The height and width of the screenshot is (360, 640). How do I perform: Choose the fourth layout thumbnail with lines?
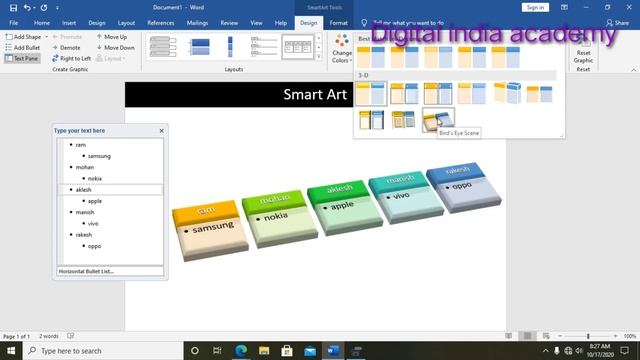coord(264,47)
